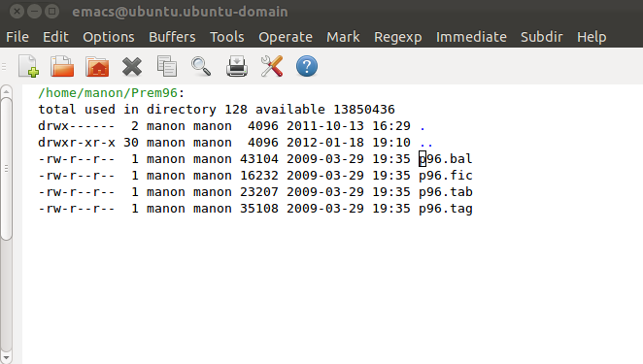
Task: Open preferences tools icon
Action: coord(271,66)
